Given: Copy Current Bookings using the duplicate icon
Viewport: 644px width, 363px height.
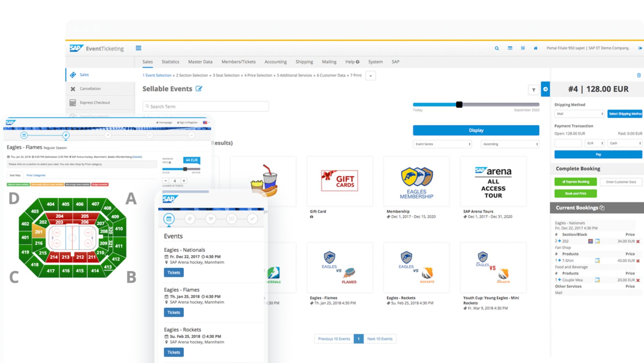Looking at the screenshot, I should click(602, 208).
